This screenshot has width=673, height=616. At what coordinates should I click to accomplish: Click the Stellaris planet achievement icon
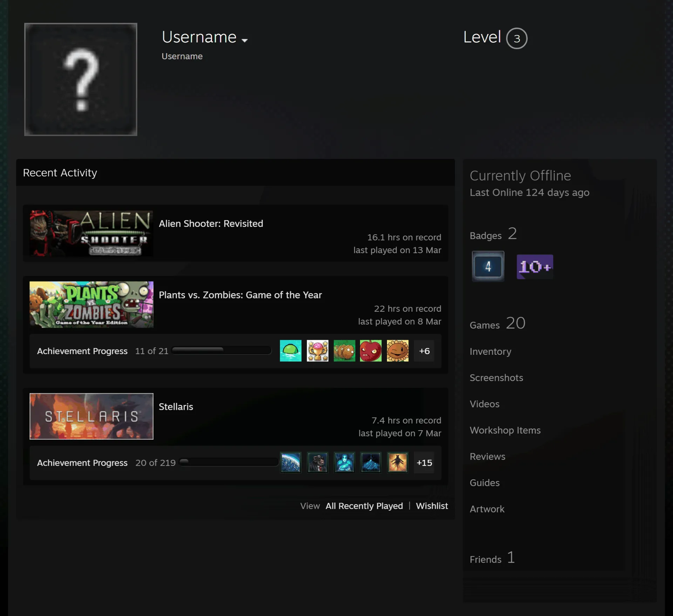click(x=291, y=462)
